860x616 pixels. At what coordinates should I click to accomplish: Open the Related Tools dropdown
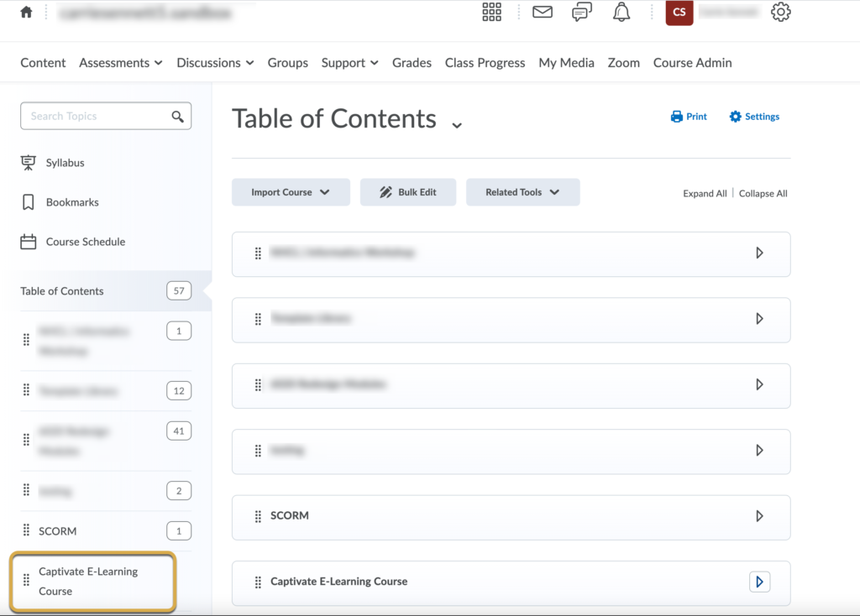522,192
